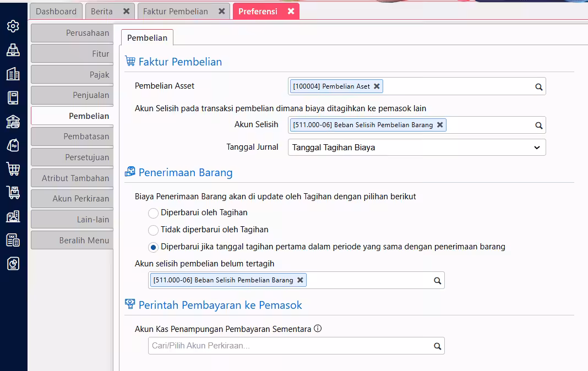Image resolution: width=588 pixels, height=371 pixels.
Task: Click the Penerimaan Barang section icon
Action: 130,172
